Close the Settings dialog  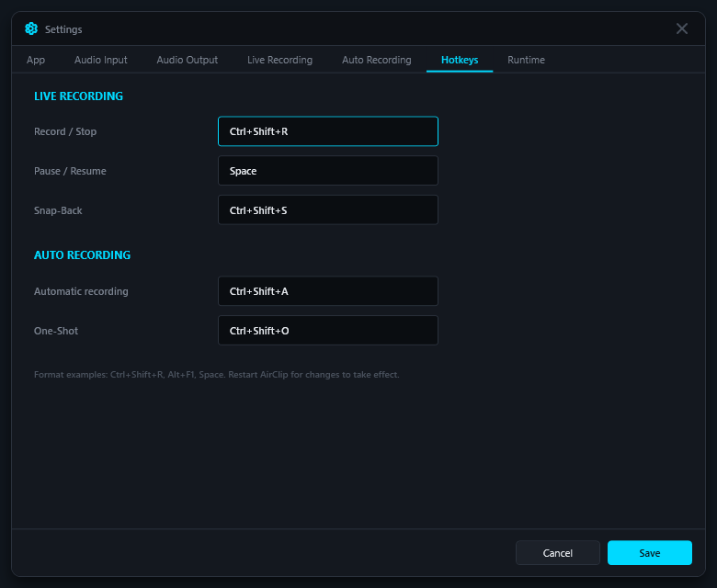point(681,28)
